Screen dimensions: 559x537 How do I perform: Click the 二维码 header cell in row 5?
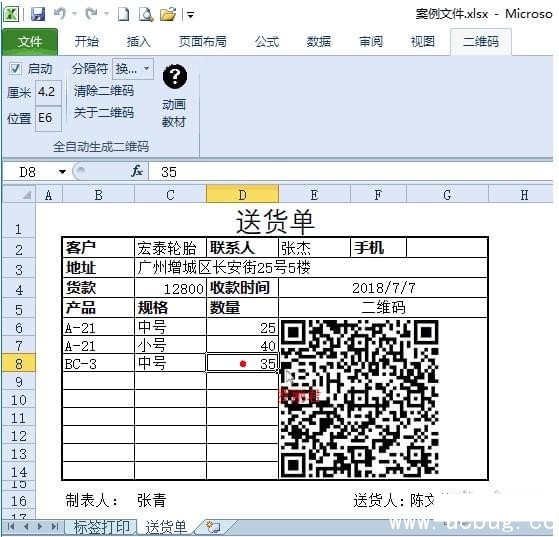pyautogui.click(x=383, y=307)
